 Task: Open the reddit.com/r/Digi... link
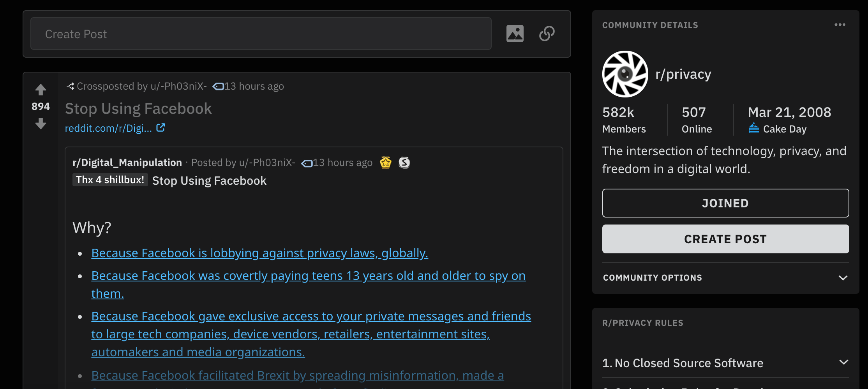[x=108, y=128]
